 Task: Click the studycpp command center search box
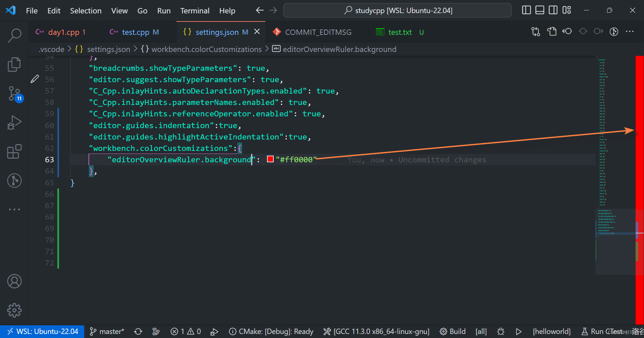pos(397,10)
